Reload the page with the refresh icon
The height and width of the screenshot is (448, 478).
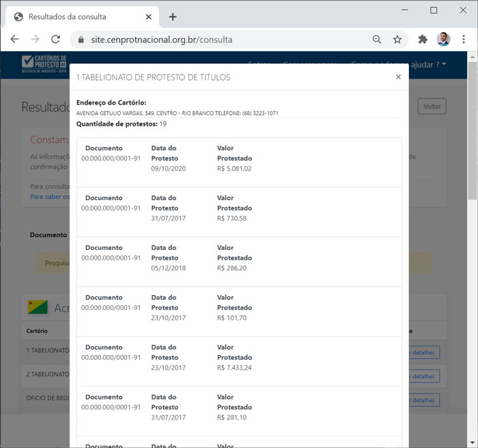coord(55,39)
